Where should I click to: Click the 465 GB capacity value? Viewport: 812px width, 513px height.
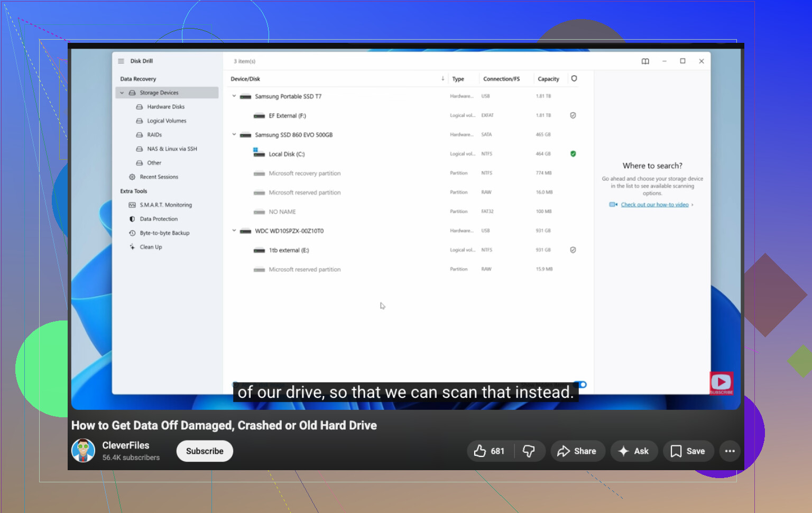pyautogui.click(x=543, y=135)
